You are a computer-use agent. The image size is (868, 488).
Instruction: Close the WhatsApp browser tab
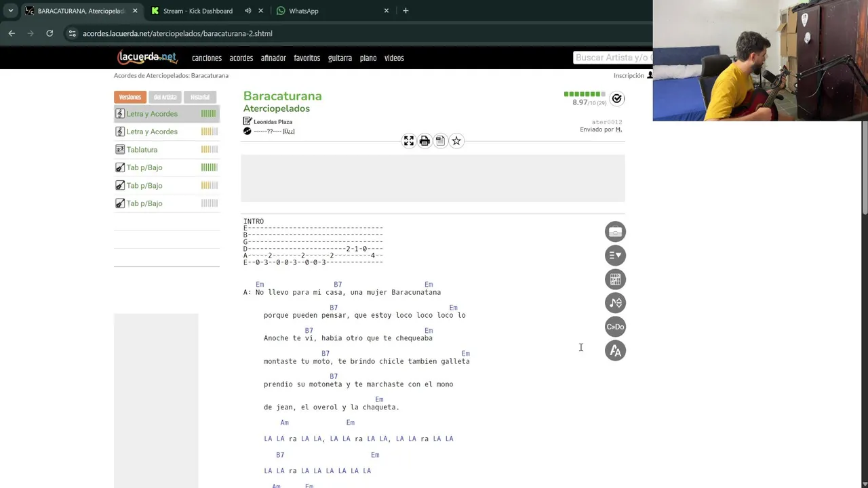[387, 11]
